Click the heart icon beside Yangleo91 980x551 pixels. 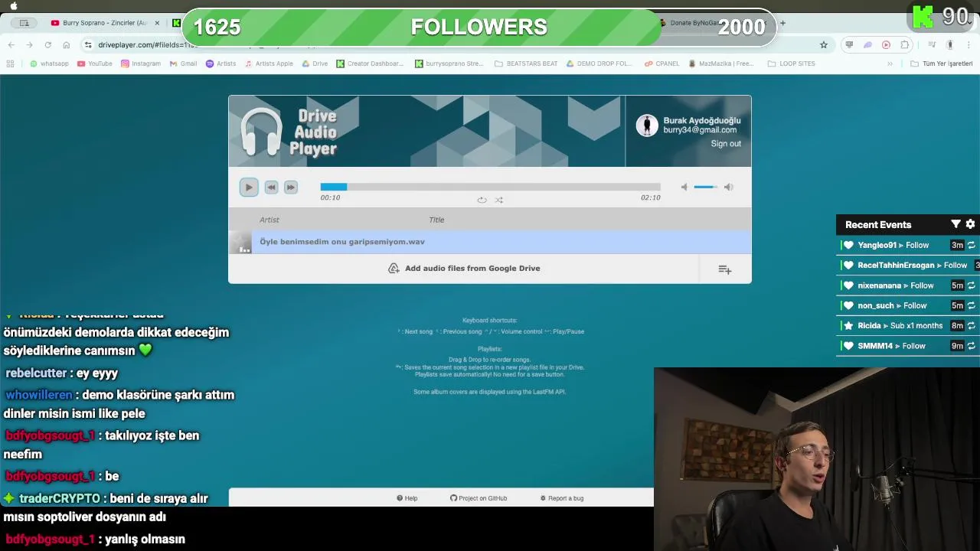(848, 245)
